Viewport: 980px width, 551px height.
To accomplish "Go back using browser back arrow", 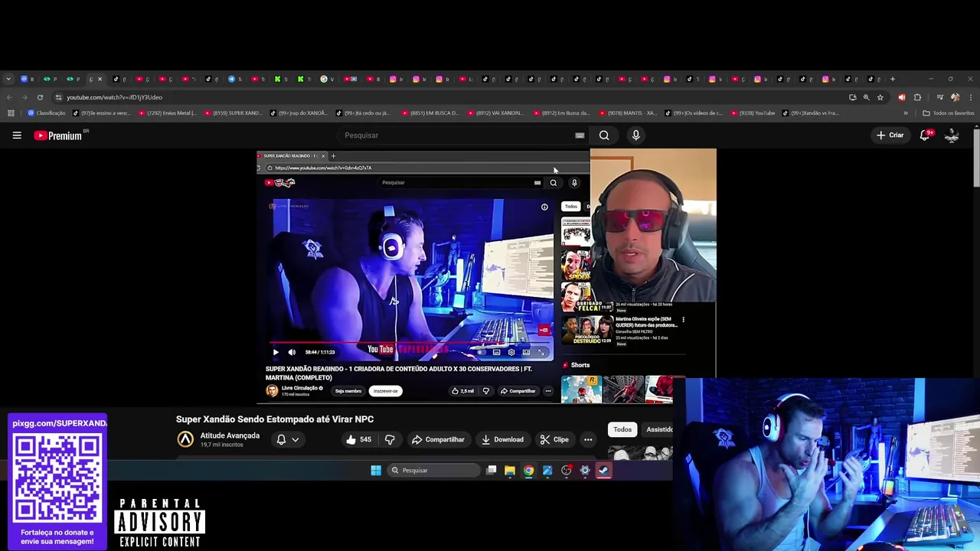I will click(x=9, y=97).
